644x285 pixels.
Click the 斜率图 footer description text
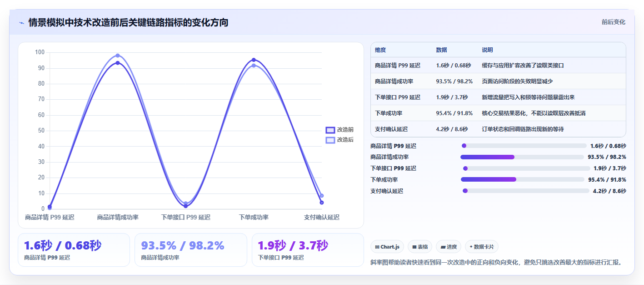coord(496,262)
